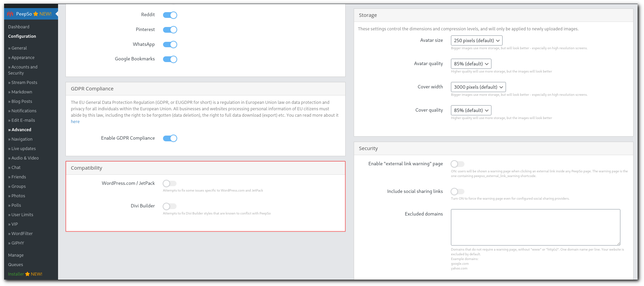Image resolution: width=644 pixels, height=286 pixels.
Task: Open Groups configuration
Action: [x=17, y=187]
